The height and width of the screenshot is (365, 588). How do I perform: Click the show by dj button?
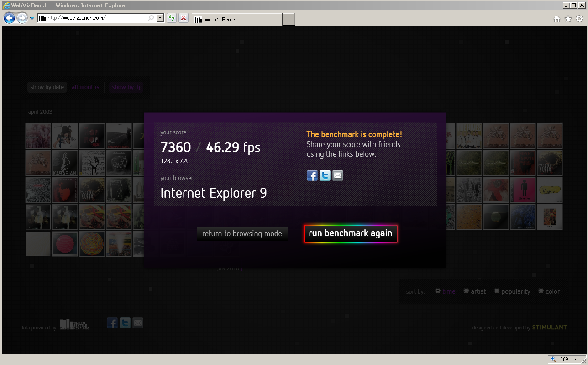tap(126, 87)
